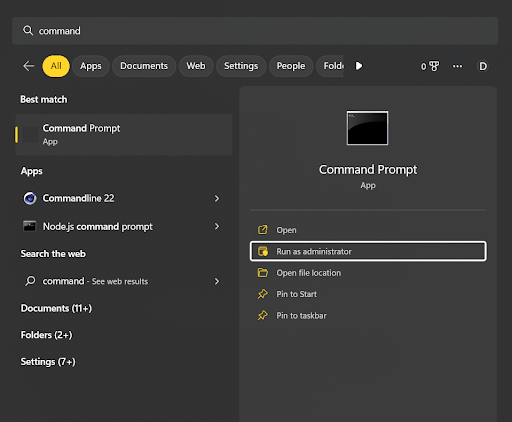Click the web search magnifier icon
This screenshot has height=422, width=512.
pyautogui.click(x=30, y=281)
